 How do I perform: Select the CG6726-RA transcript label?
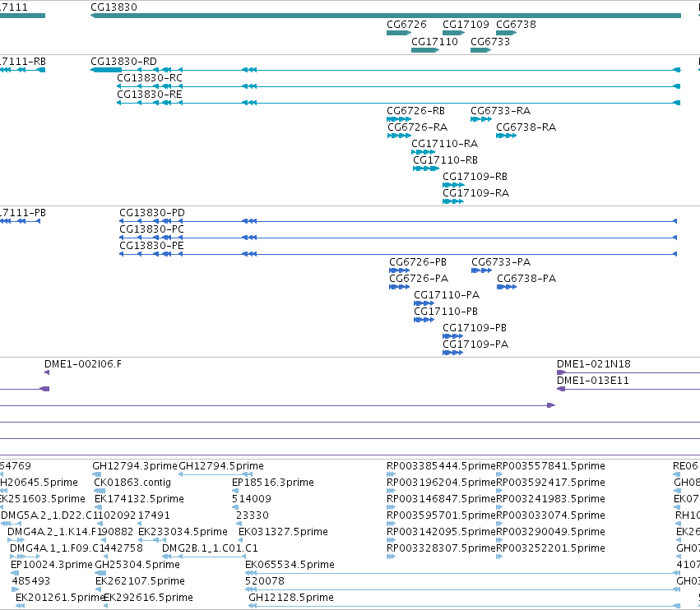click(x=417, y=127)
